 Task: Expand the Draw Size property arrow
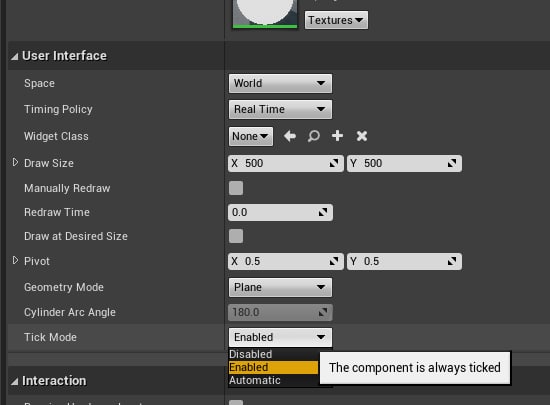(15, 162)
